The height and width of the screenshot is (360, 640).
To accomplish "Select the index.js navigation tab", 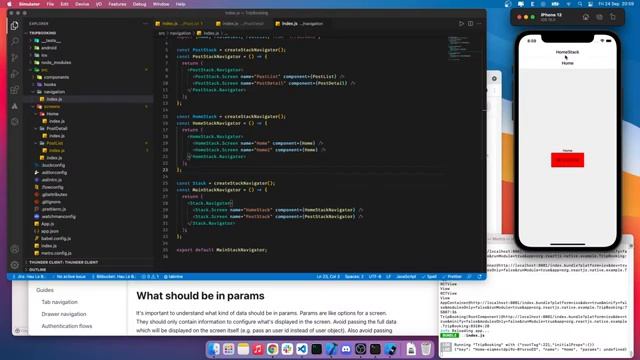I will click(302, 24).
